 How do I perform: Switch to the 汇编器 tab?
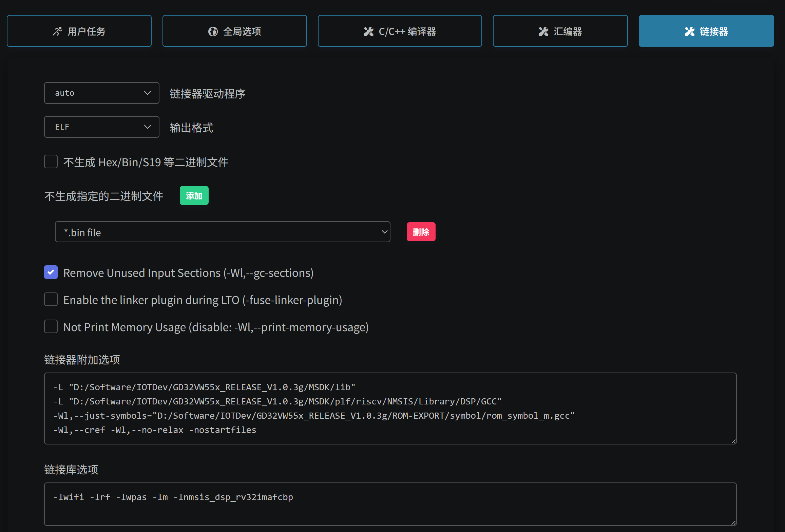560,31
